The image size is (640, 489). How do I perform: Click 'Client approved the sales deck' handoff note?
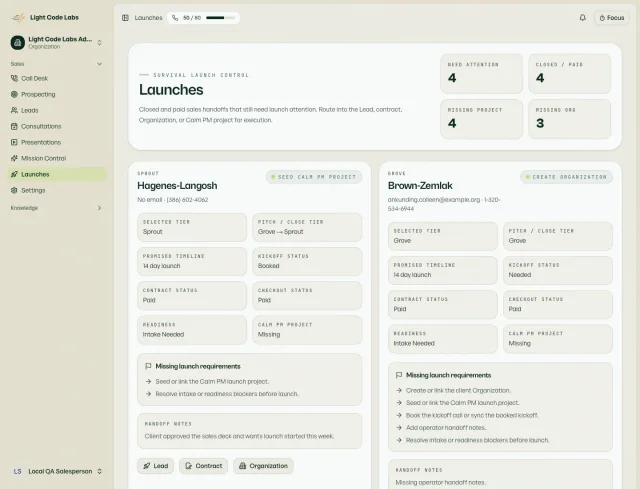pyautogui.click(x=239, y=436)
